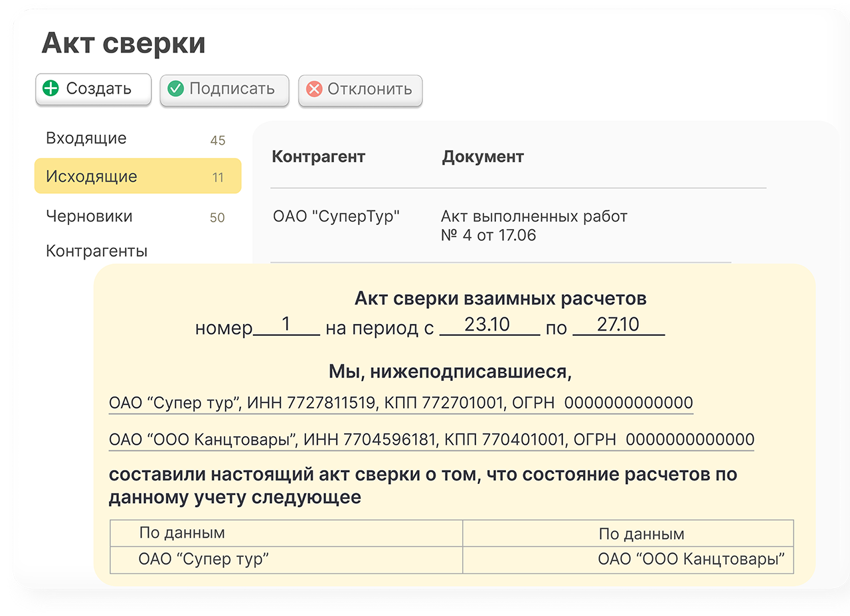Viewport: 850px width, 616px height.
Task: Click the line with ИНН 7727811519
Action: pos(401,403)
